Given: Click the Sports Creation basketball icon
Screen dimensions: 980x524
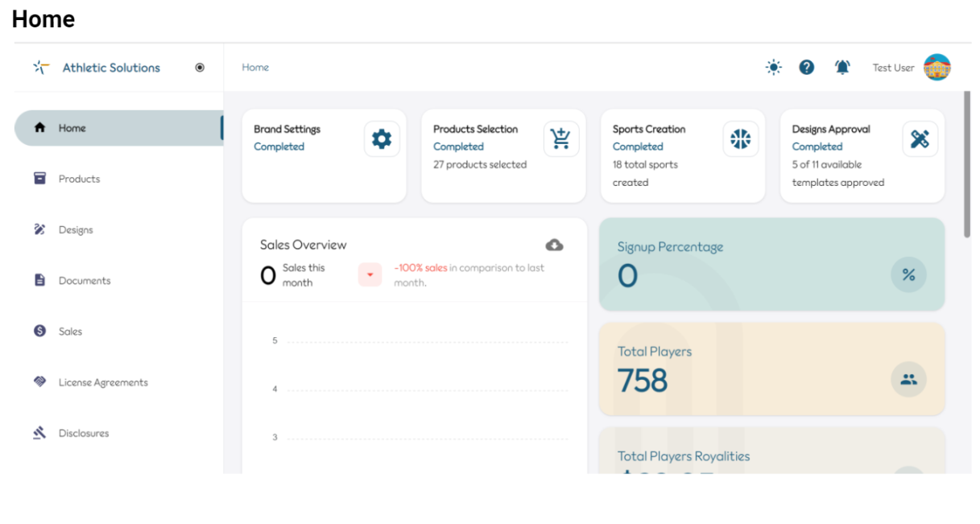Looking at the screenshot, I should [x=740, y=139].
